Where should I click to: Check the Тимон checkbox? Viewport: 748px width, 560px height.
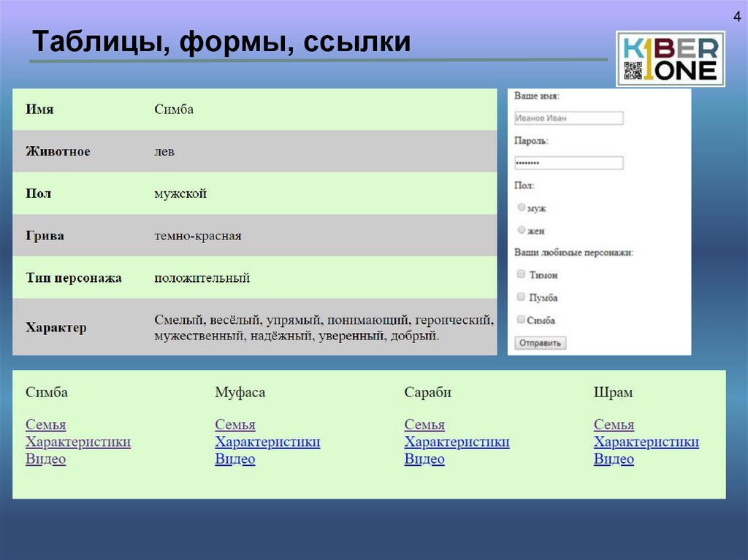point(521,274)
